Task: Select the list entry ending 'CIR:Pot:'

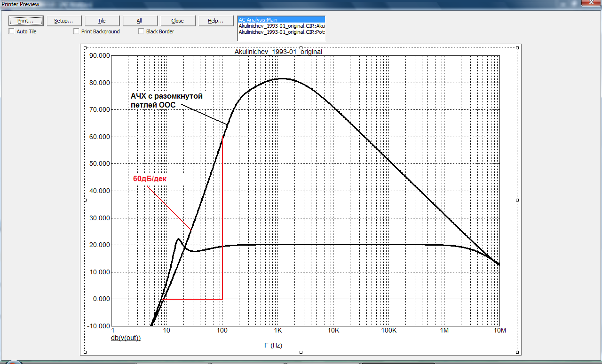Action: (x=281, y=32)
